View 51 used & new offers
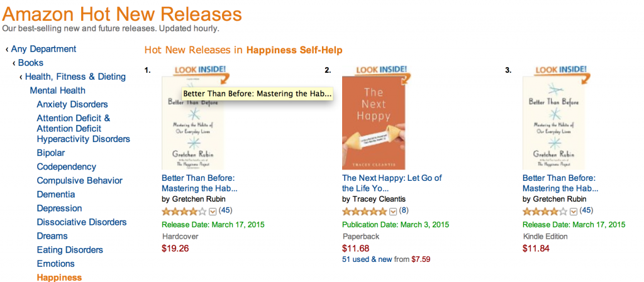Screen dimensions: 644x282 (367, 259)
